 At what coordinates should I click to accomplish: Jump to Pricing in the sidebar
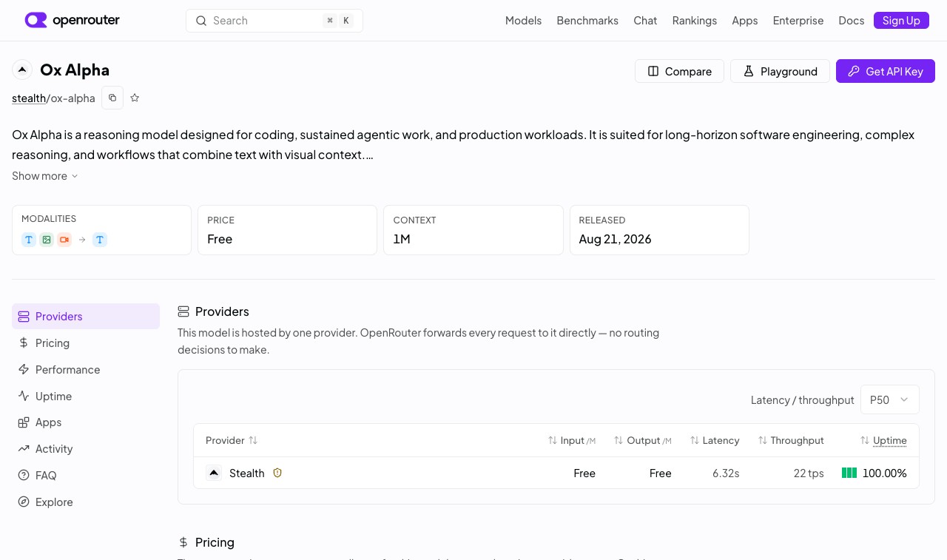coord(86,343)
